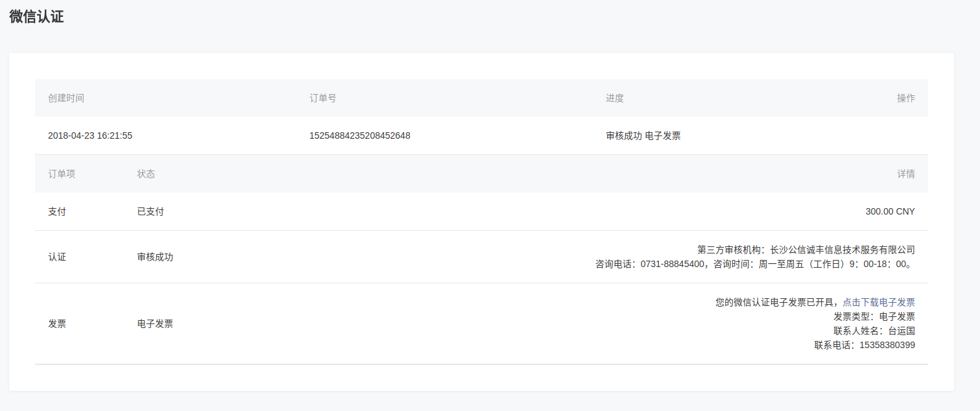This screenshot has width=980, height=411.
Task: Select the 订单项 sub-header
Action: point(62,174)
